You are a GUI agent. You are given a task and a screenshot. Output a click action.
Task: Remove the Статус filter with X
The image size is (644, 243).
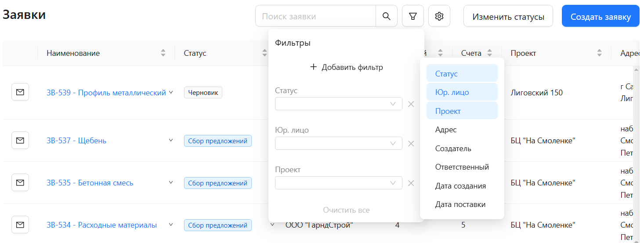(411, 104)
